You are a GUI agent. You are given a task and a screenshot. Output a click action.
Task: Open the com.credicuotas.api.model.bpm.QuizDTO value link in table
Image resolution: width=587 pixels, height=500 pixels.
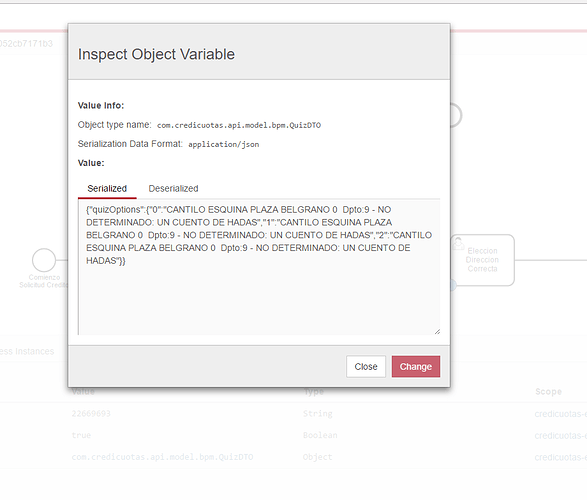click(162, 457)
